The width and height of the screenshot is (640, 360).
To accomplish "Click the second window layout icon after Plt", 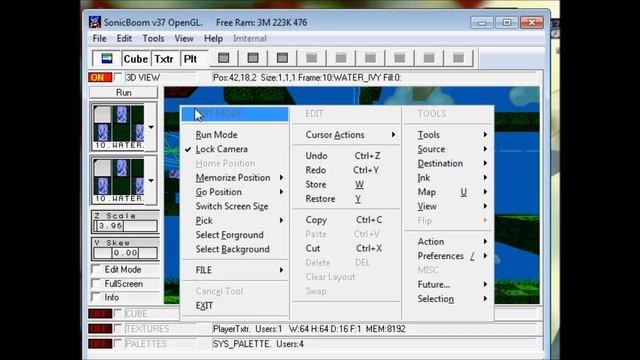I will coord(253,58).
